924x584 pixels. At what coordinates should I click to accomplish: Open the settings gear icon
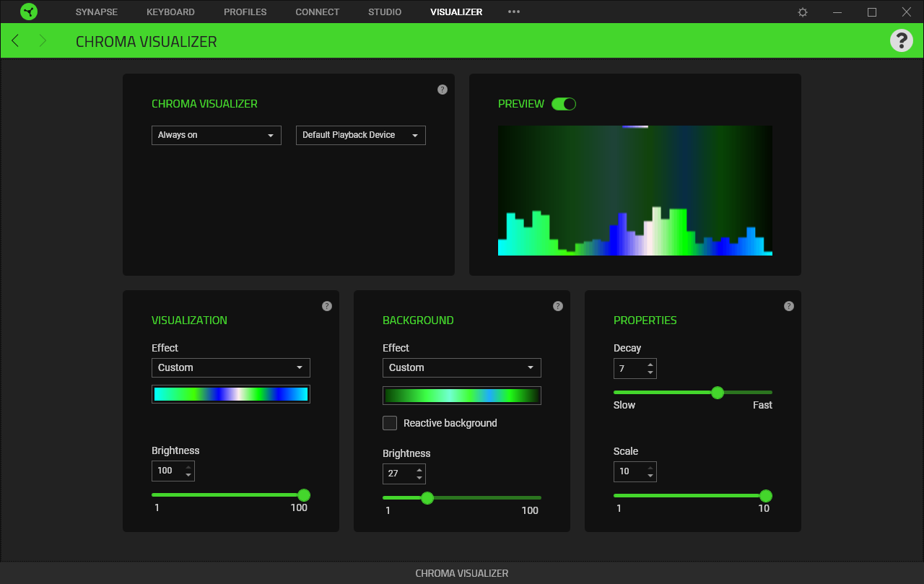tap(803, 12)
